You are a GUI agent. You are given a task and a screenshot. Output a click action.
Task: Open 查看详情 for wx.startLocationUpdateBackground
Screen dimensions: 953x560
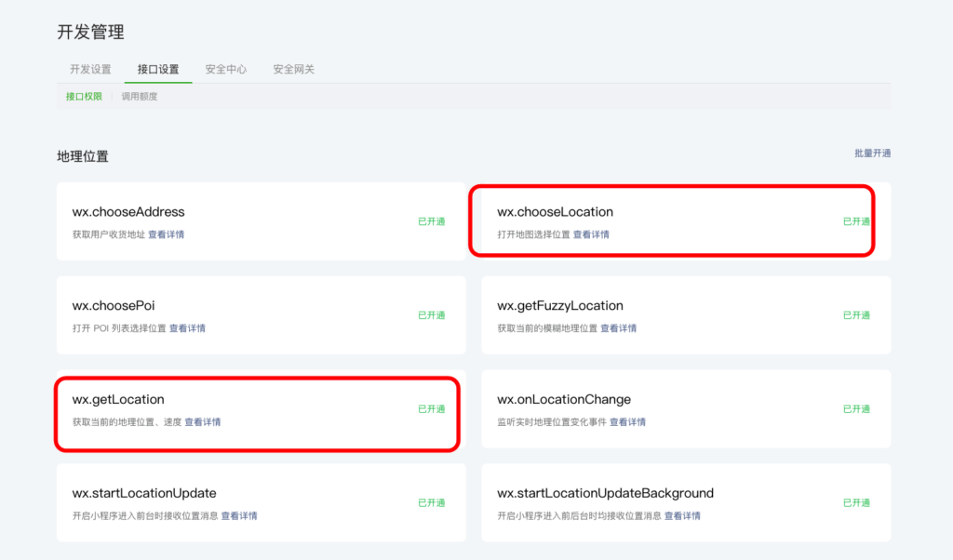pyautogui.click(x=682, y=516)
